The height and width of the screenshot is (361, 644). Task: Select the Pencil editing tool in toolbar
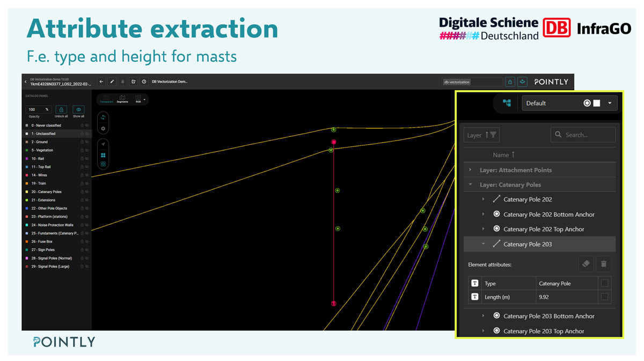[112, 82]
